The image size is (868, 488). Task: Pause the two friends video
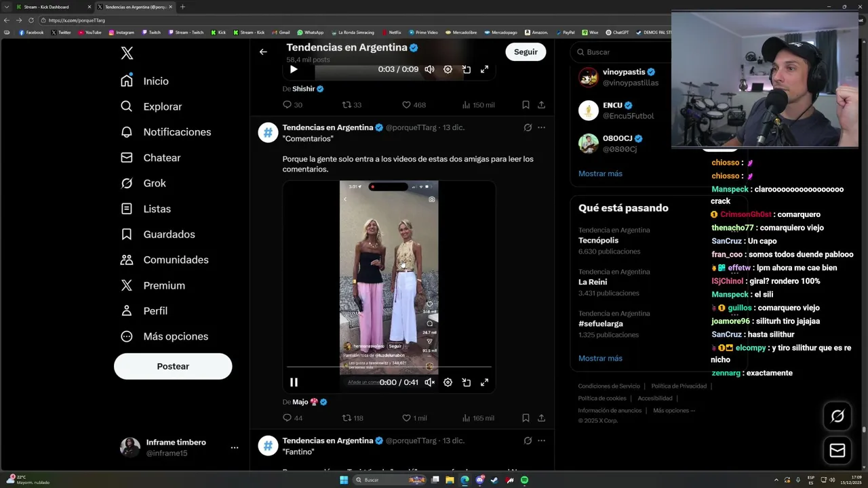[294, 382]
